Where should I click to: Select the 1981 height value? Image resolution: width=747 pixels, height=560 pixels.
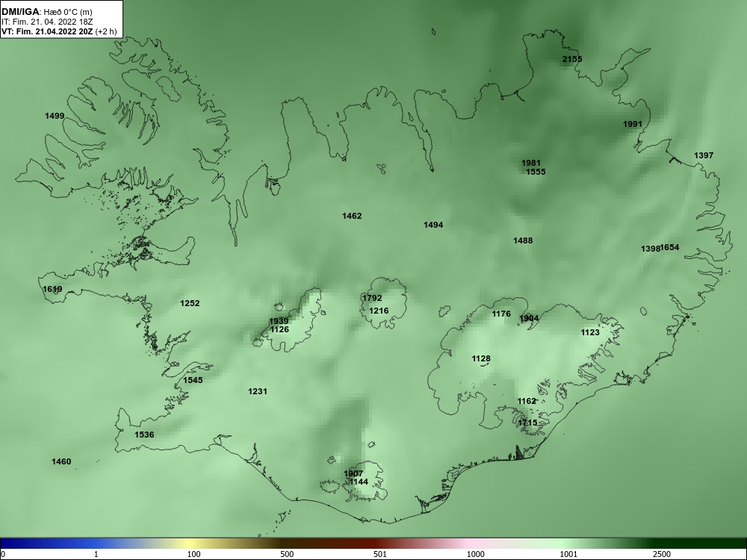pos(531,163)
